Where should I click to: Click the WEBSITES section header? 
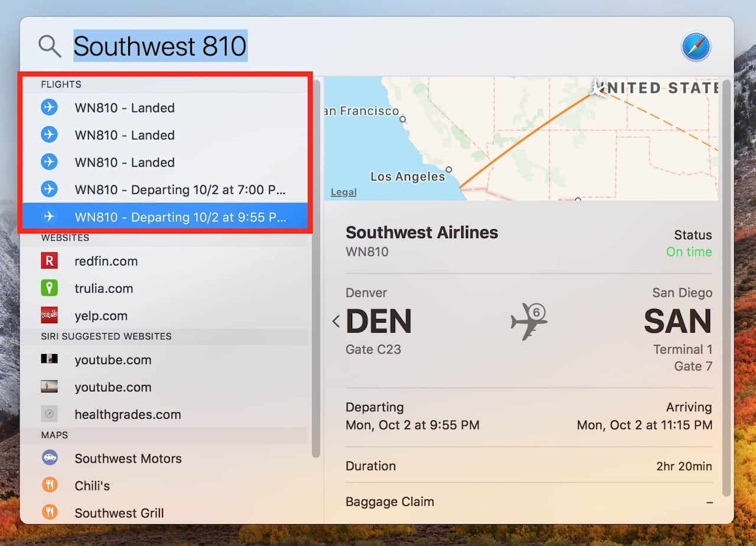65,238
